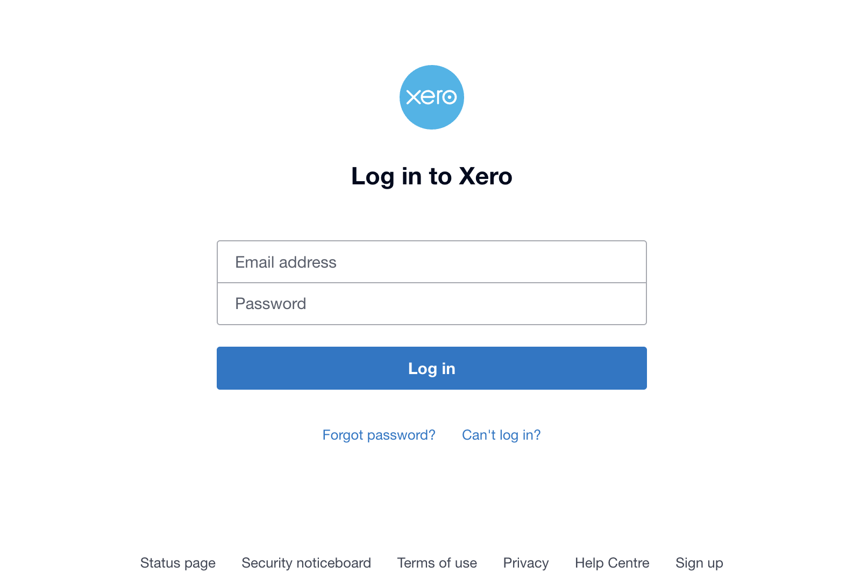
Task: Open the Forgot password link
Action: click(x=379, y=435)
